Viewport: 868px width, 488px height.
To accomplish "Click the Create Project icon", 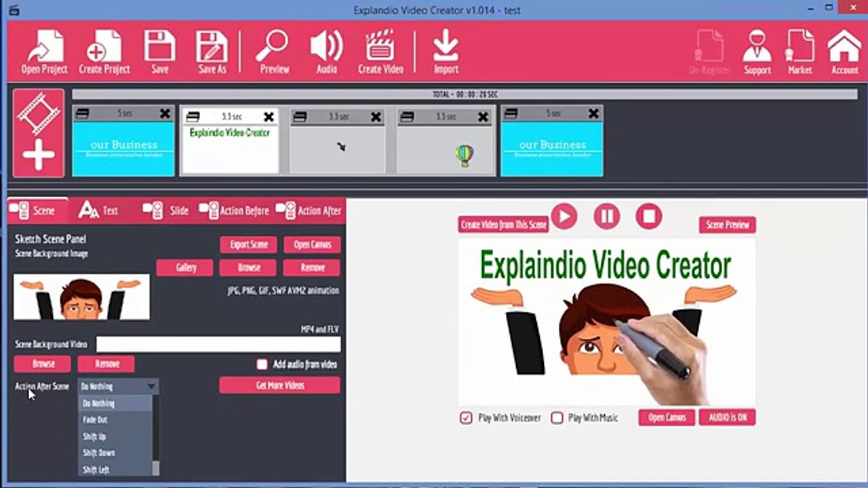I will coord(104,51).
